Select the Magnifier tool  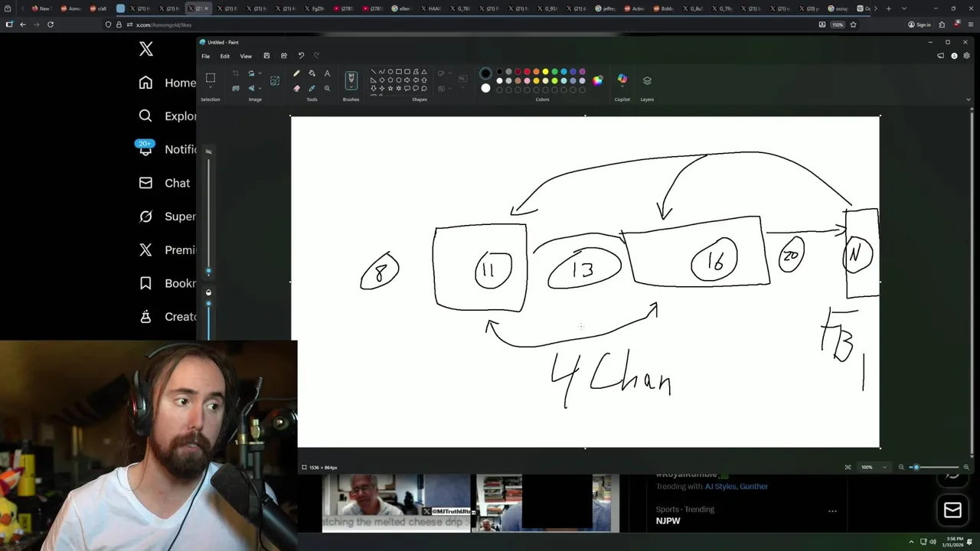point(327,88)
